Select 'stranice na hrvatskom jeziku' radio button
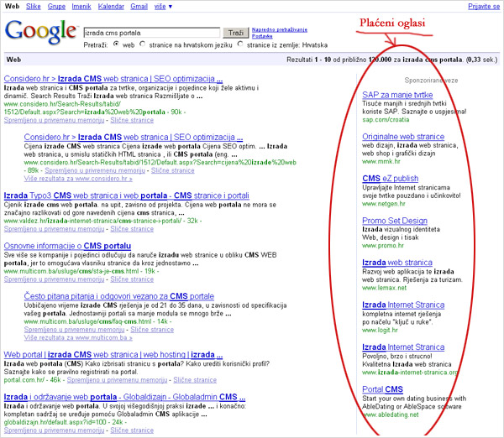This screenshot has height=438, width=504. click(x=143, y=44)
